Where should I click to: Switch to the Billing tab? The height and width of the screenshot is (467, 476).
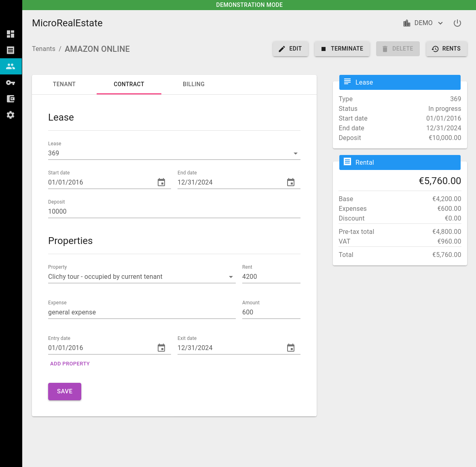point(193,85)
